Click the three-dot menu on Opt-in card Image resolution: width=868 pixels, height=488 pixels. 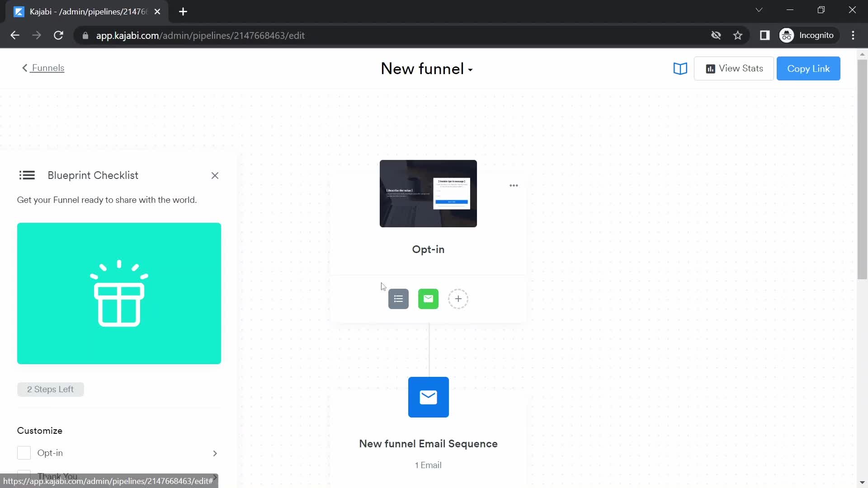point(514,186)
